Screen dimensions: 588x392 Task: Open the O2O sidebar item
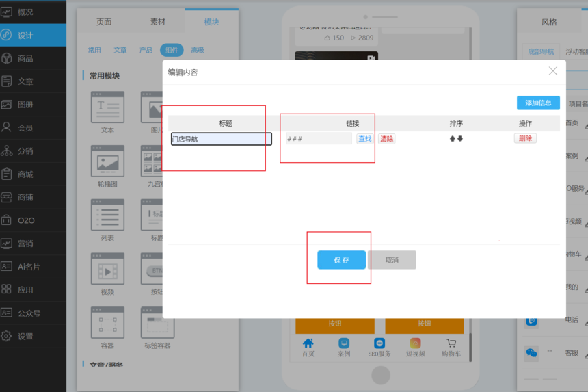click(33, 220)
